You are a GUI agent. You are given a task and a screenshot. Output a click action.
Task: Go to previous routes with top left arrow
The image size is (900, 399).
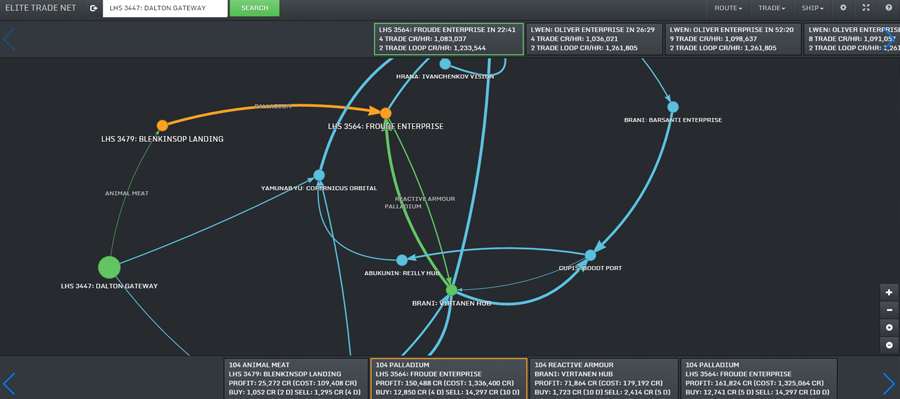(9, 39)
